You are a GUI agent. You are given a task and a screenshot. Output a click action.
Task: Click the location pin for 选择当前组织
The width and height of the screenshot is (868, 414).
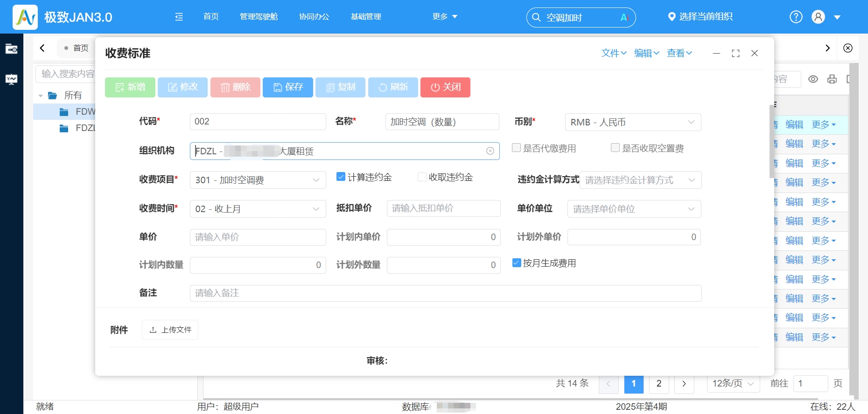pyautogui.click(x=672, y=17)
